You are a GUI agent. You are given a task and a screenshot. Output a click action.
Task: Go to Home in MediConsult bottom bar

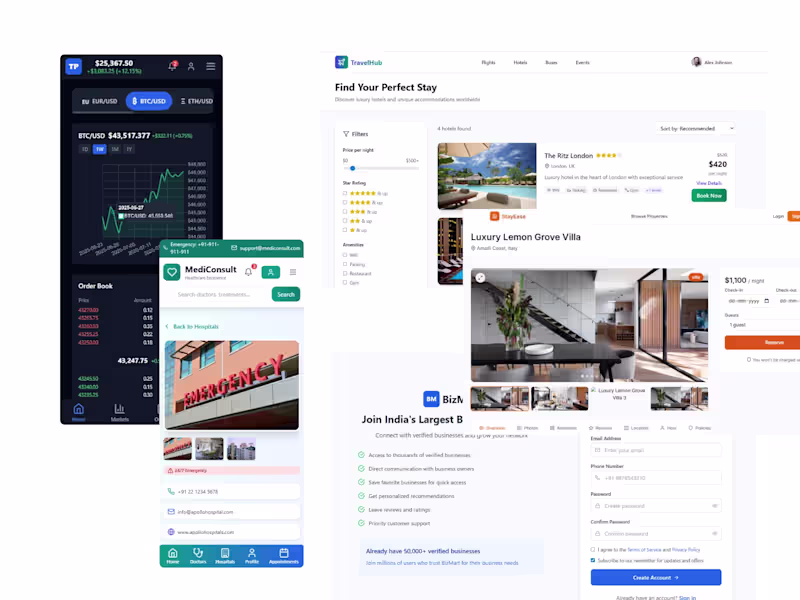pos(173,556)
